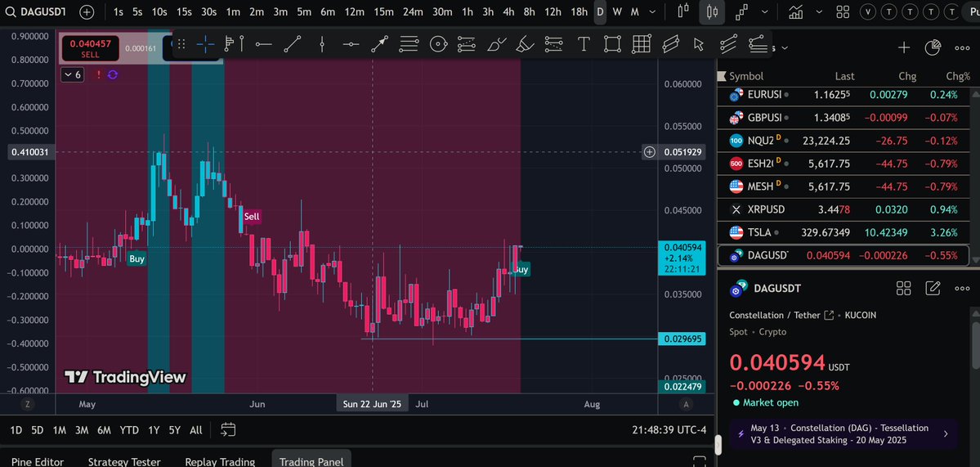Toggle the watchlist flag column header
The height and width of the screenshot is (467, 980).
[723, 76]
